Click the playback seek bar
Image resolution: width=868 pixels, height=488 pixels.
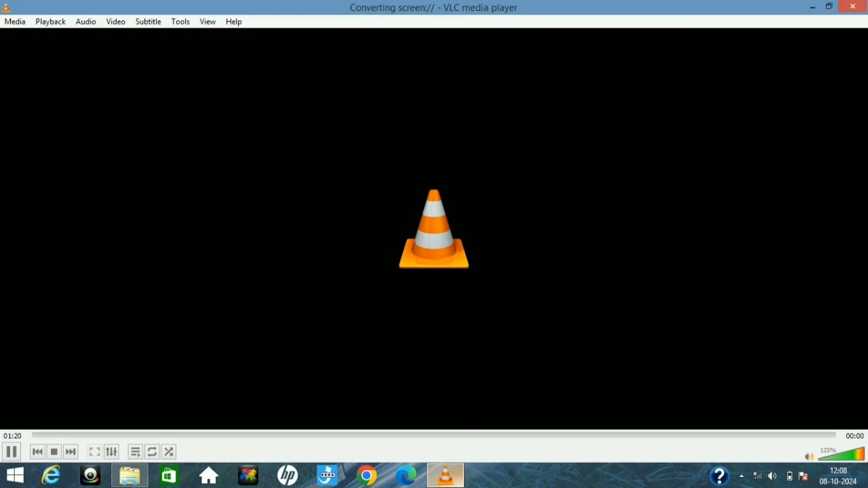[434, 435]
